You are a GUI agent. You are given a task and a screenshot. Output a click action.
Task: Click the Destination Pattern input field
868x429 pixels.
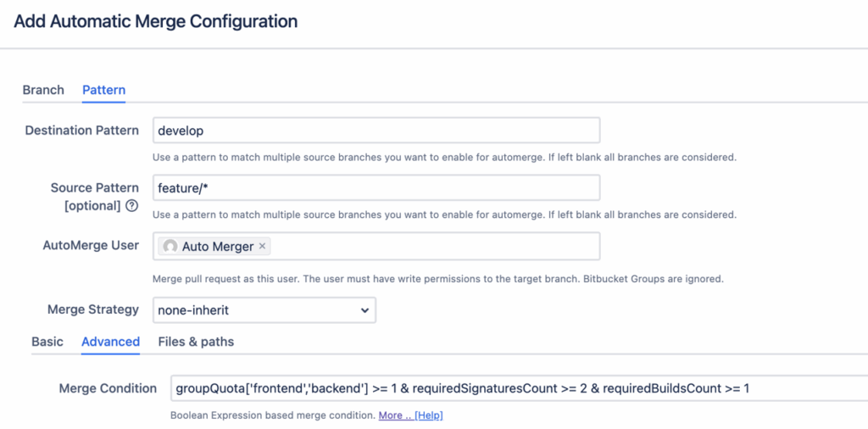tap(376, 131)
